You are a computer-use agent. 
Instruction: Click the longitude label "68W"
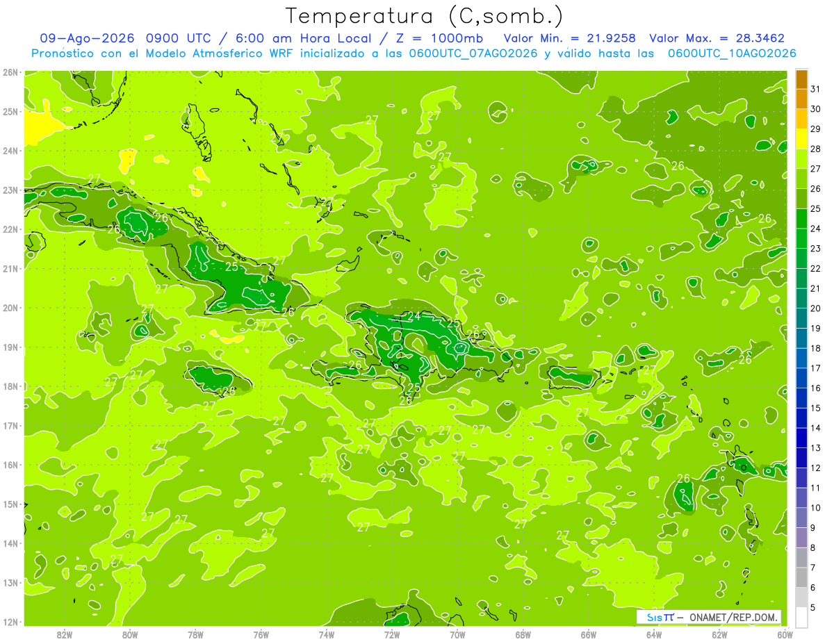523,634
